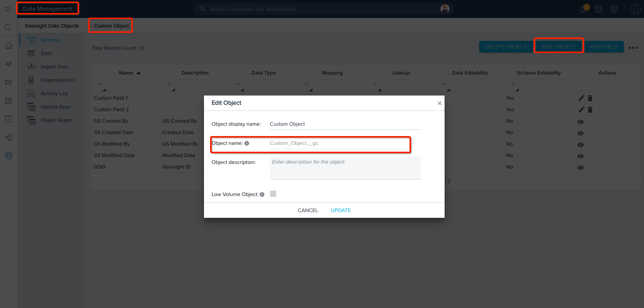This screenshot has height=308, width=644.
Task: Open the list-bullets icon in left rail
Action: [x=8, y=82]
